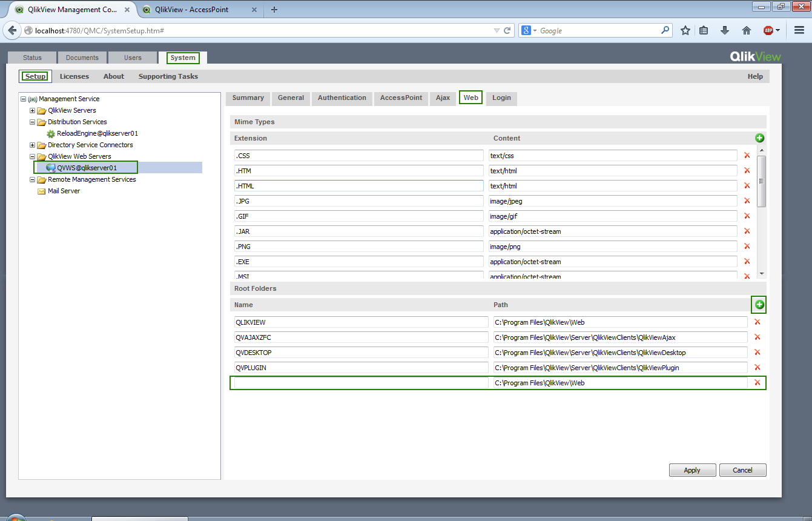Go back with browser back arrow
The height and width of the screenshot is (521, 812).
click(x=12, y=30)
